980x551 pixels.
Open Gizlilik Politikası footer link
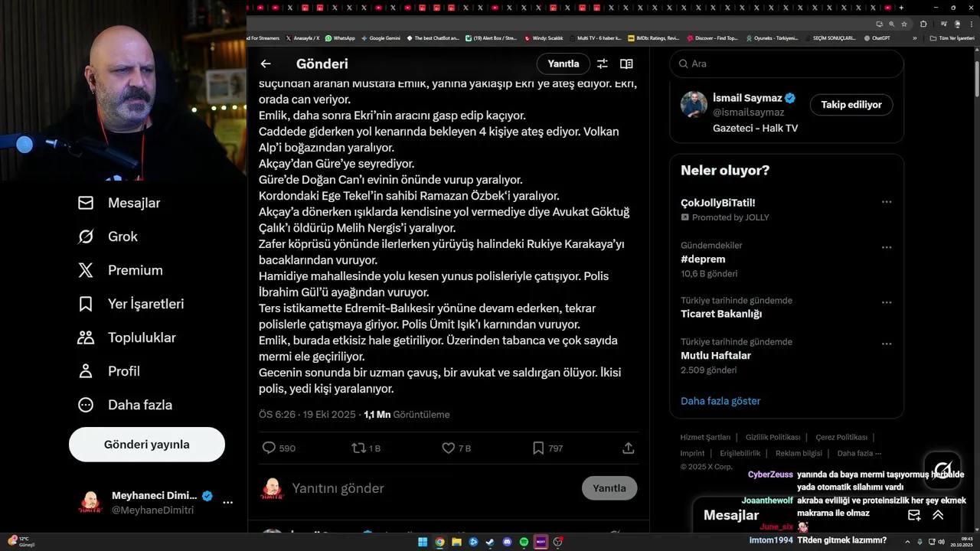tap(773, 438)
